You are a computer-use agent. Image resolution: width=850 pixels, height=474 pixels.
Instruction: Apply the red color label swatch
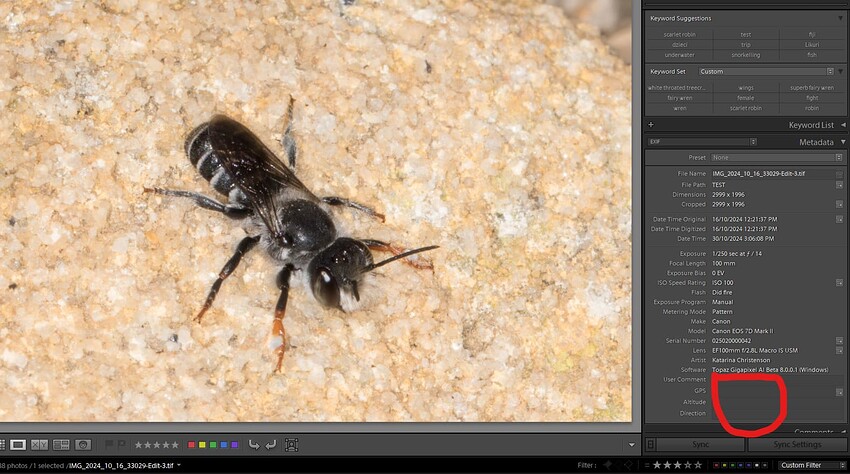[x=191, y=445]
